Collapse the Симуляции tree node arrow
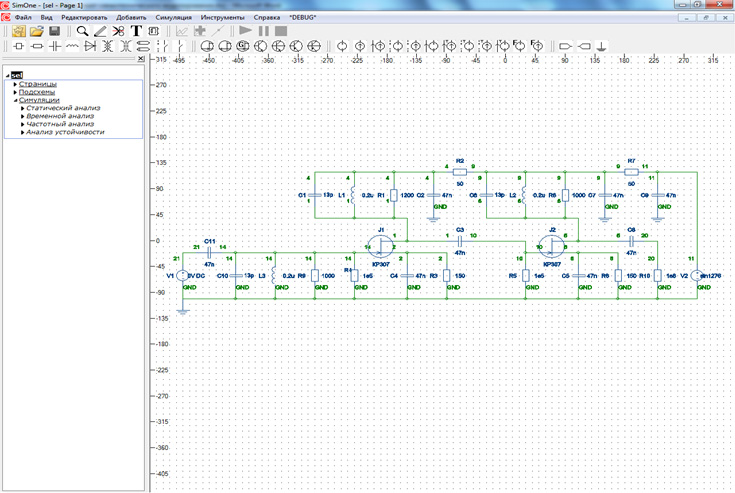The image size is (735, 493). pos(15,100)
